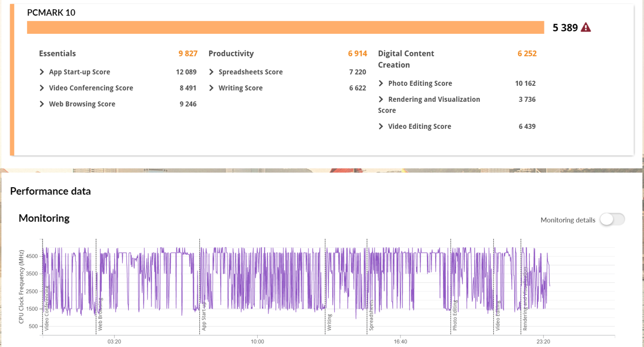Click the Web Browsing marker on the graph
Image resolution: width=644 pixels, height=347 pixels.
100,314
